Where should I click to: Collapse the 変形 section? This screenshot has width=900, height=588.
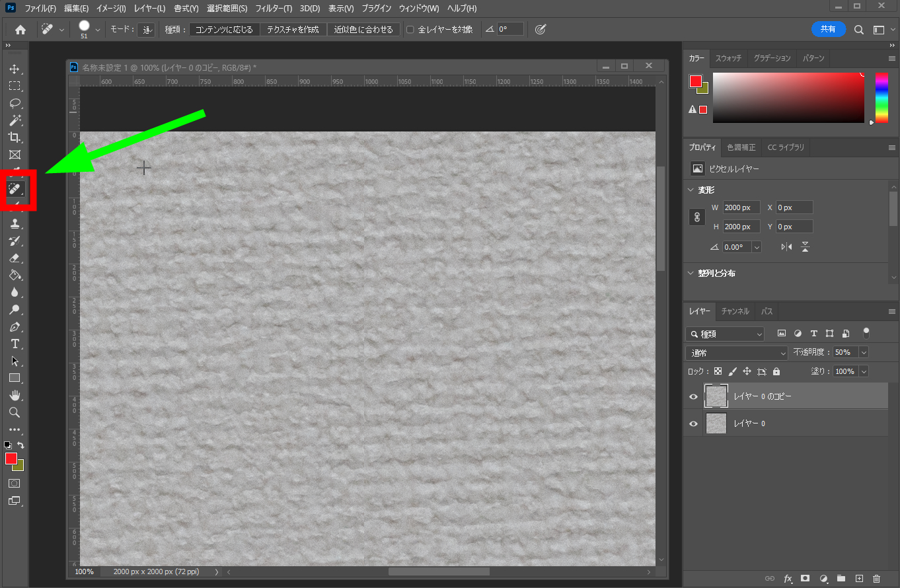[x=691, y=190]
